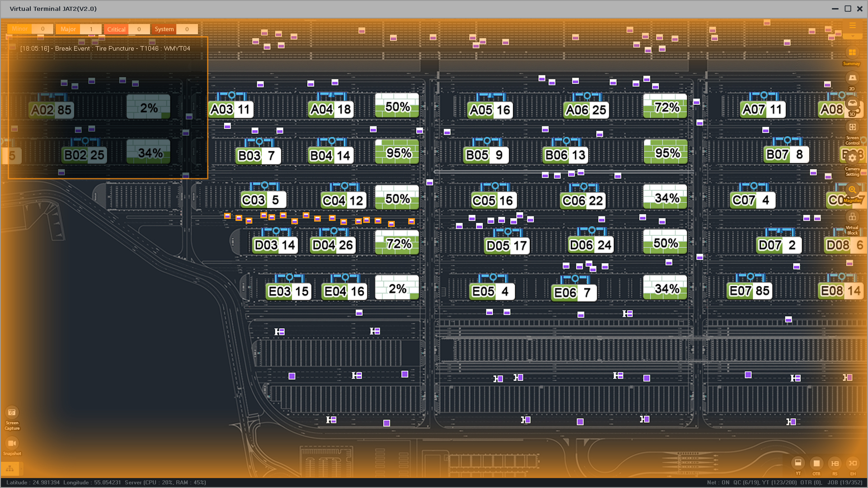Take a Screen Capture
The height and width of the screenshot is (488, 868).
click(12, 413)
